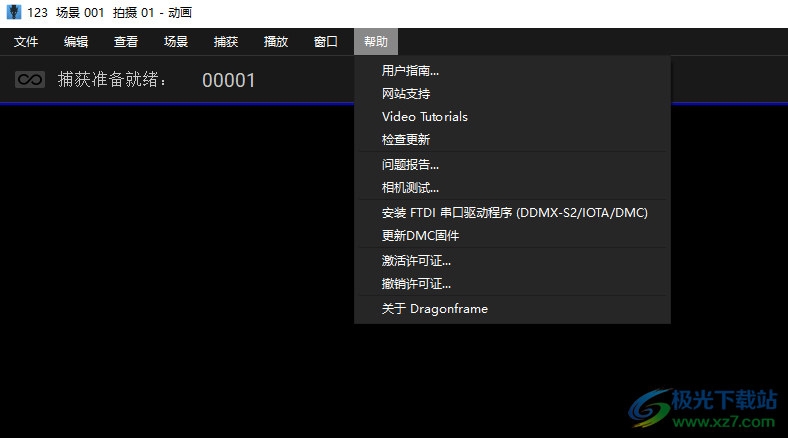Open 激活许可证... menu entry
Viewport: 788px width, 438px height.
click(x=513, y=261)
